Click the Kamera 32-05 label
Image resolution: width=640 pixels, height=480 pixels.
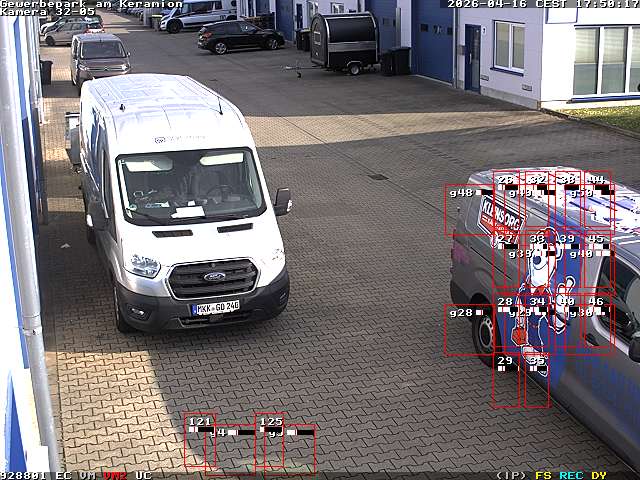47,12
